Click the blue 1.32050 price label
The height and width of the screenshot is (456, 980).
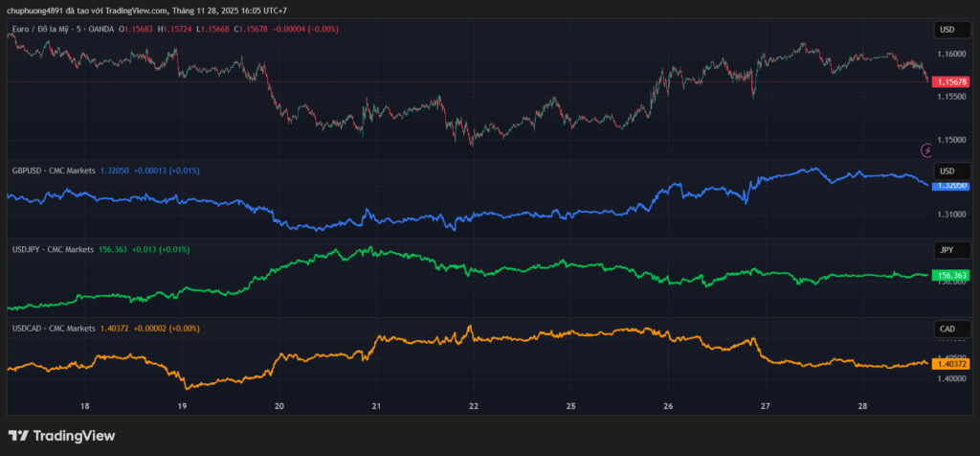(952, 185)
